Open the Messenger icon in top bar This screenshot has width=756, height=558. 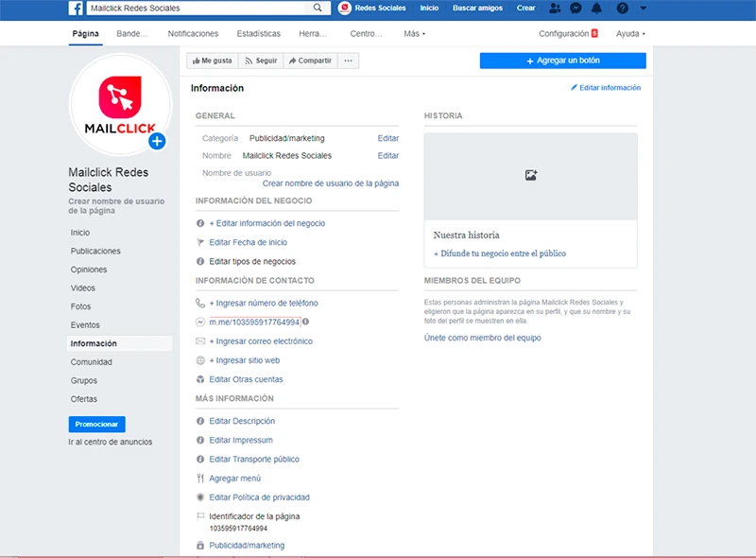coord(576,9)
